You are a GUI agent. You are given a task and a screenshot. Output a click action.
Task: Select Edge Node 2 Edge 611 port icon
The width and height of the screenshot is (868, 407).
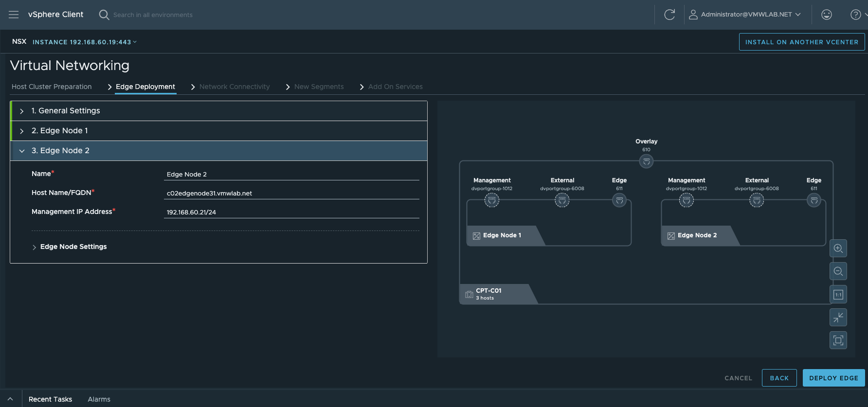(814, 200)
